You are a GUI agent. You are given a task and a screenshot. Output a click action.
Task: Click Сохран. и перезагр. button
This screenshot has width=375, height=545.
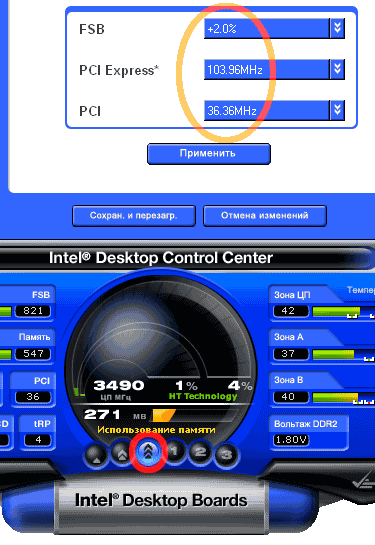(134, 215)
